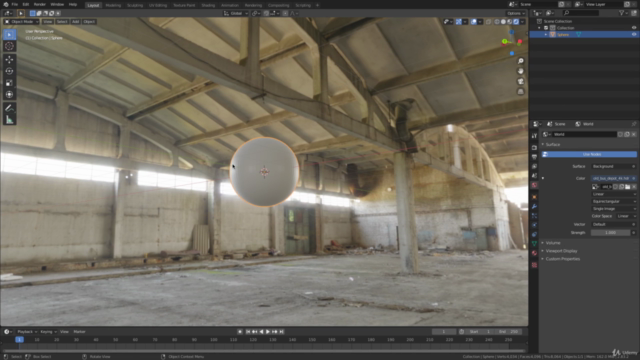Viewport: 640px width, 360px height.
Task: Open the viewport Object menu
Action: pos(89,22)
